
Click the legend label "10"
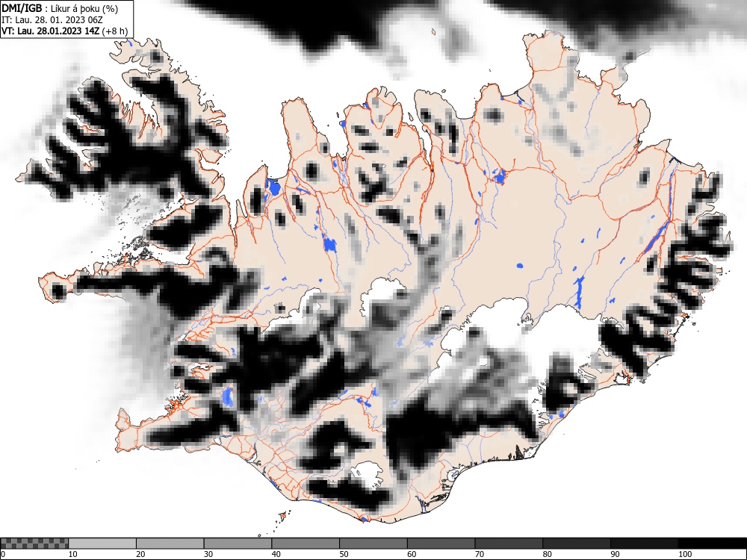[x=73, y=554]
